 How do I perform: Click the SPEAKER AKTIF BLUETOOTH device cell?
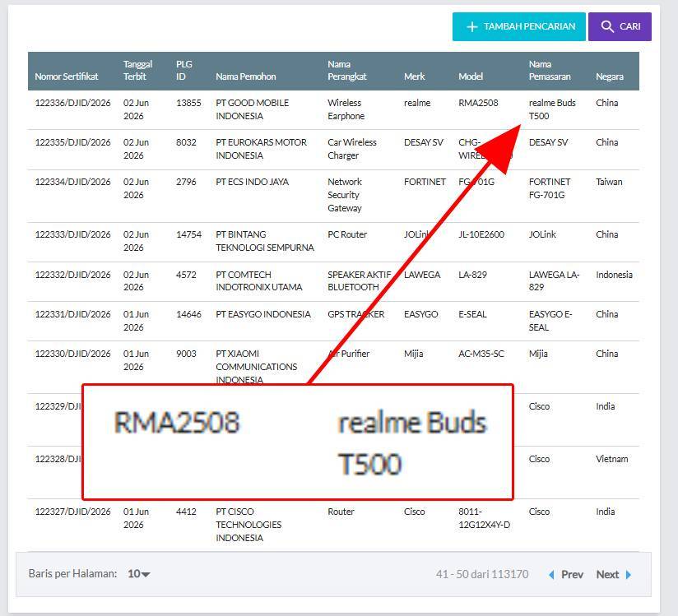click(359, 280)
